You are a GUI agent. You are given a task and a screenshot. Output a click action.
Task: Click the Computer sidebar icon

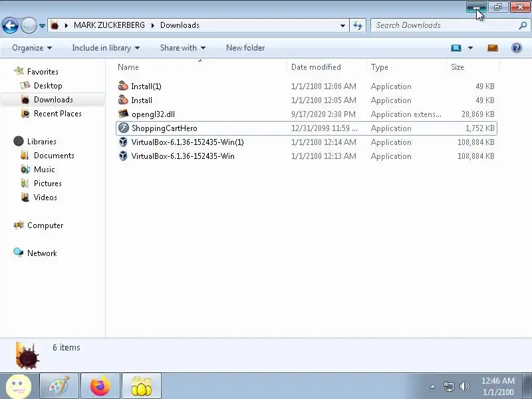19,225
